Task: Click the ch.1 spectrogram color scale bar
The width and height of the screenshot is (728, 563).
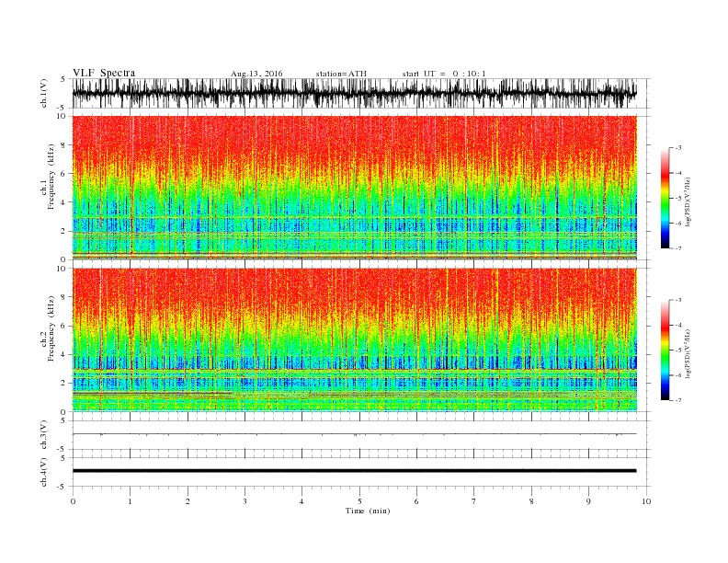Action: [x=665, y=199]
